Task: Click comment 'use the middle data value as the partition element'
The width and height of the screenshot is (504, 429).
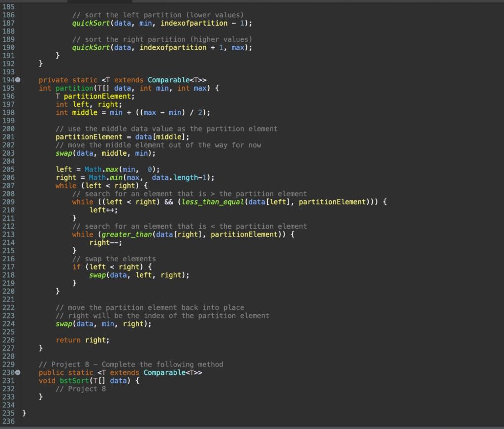Action: tap(166, 129)
